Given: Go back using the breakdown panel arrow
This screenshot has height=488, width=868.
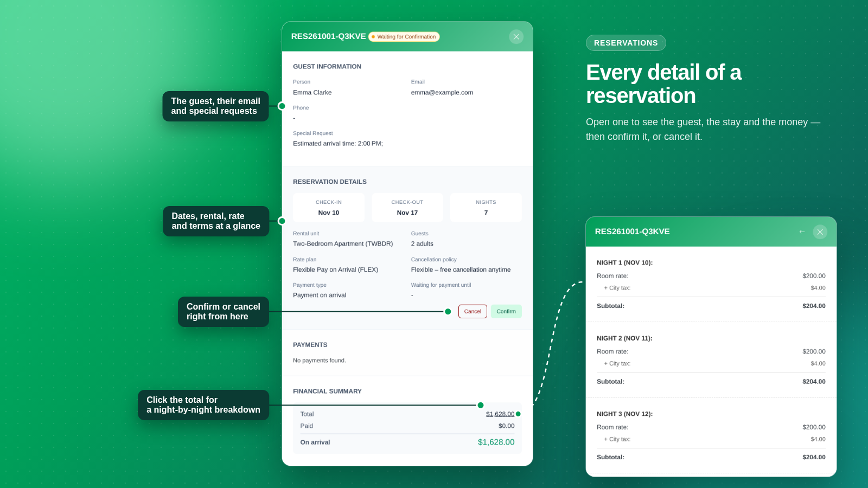Looking at the screenshot, I should tap(802, 232).
